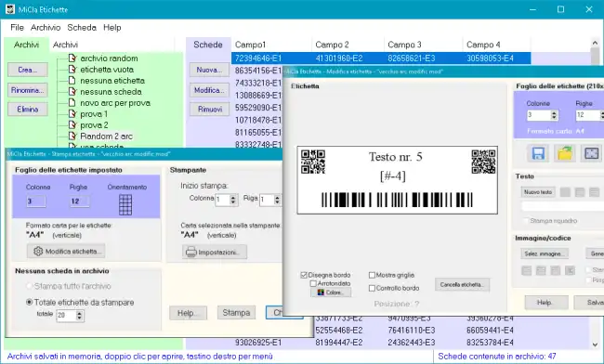Toggle the Stampa riquadro checkbox

526,221
